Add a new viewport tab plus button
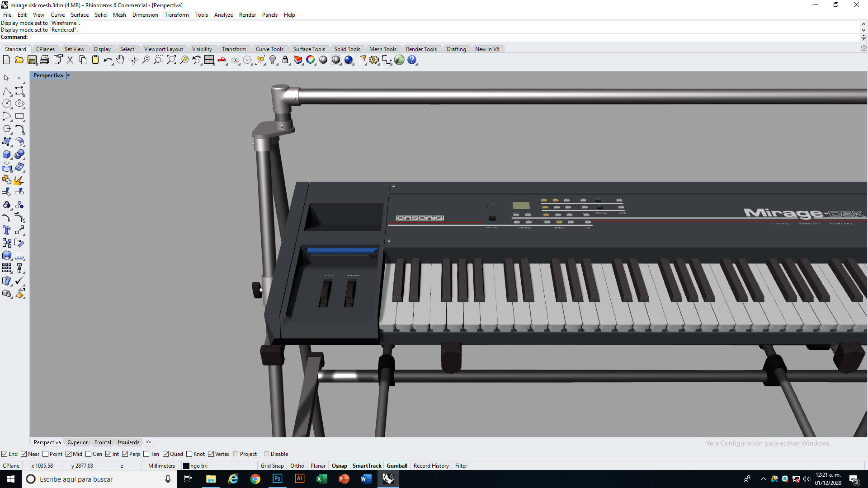The height and width of the screenshot is (488, 868). [x=148, y=442]
